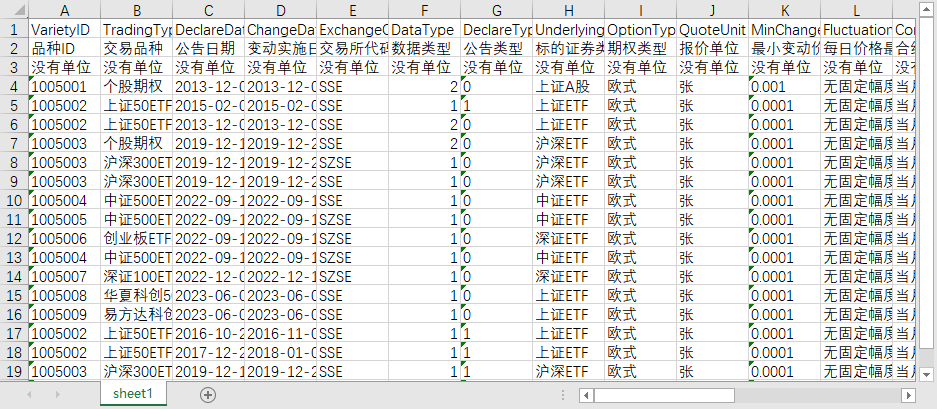Go to next sheet with right arrow

pyautogui.click(x=57, y=395)
